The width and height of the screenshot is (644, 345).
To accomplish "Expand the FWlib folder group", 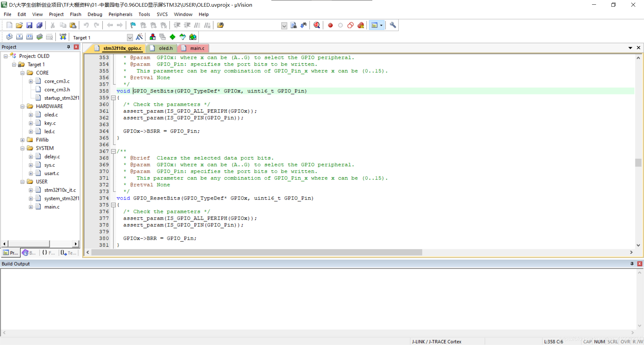I will click(x=22, y=140).
